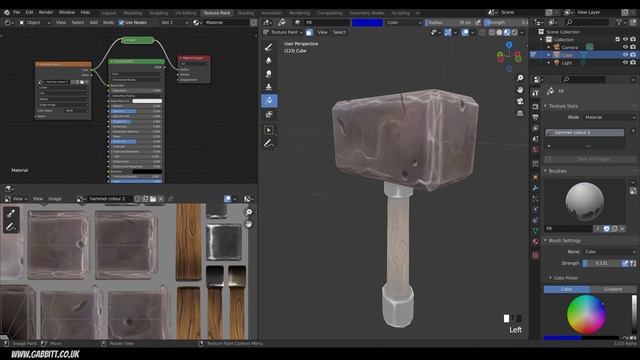Select the Clone tool in viewport toolbar

[269, 87]
